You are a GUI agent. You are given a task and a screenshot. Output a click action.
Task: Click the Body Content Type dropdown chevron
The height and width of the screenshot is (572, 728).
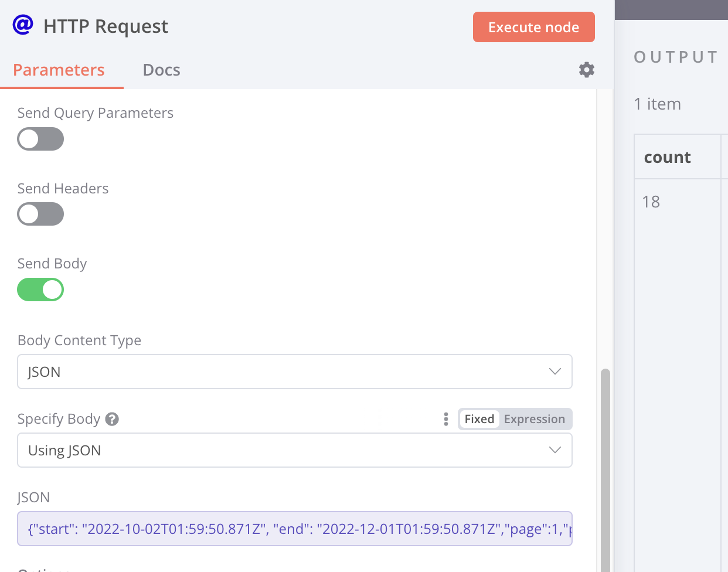click(554, 372)
